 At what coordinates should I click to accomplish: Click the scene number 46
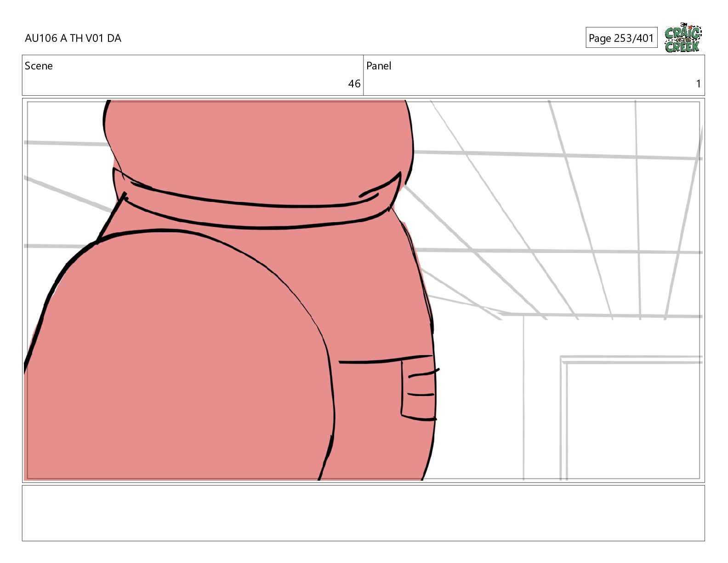point(354,84)
